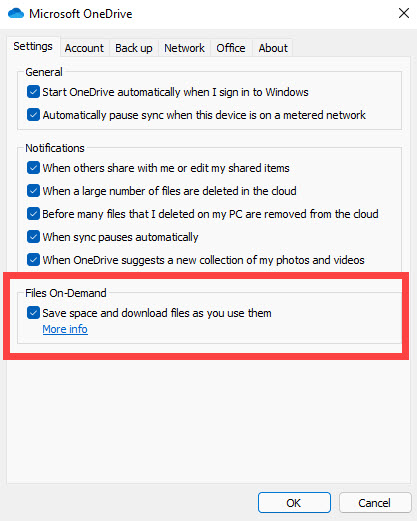Disable When sync pauses automatically notification
Image resolution: width=417 pixels, height=521 pixels.
pyautogui.click(x=33, y=237)
